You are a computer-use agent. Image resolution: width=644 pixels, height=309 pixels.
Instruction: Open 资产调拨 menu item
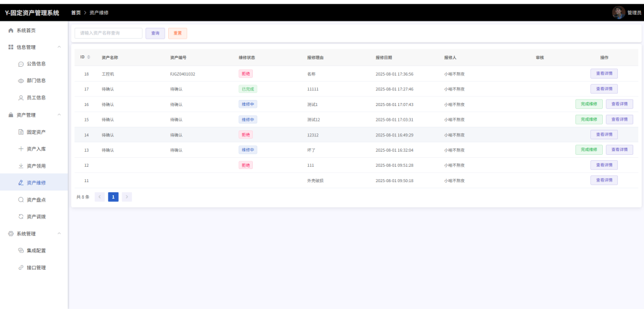33,216
